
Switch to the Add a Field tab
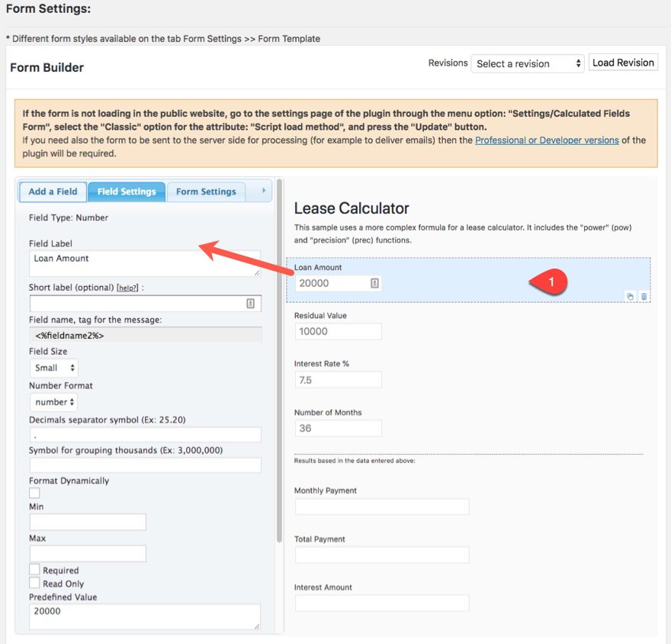pos(53,192)
